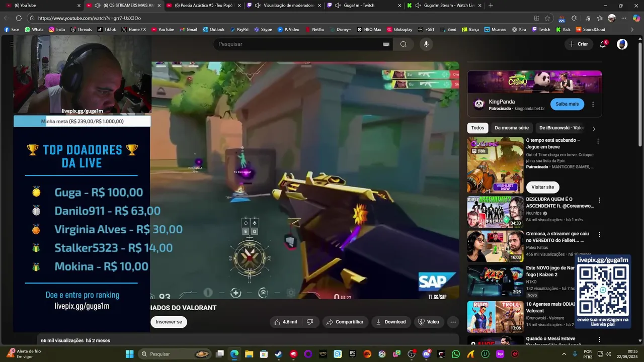Image resolution: width=644 pixels, height=362 pixels.
Task: Switch to Guga1m - Twitch tab
Action: pos(364,6)
